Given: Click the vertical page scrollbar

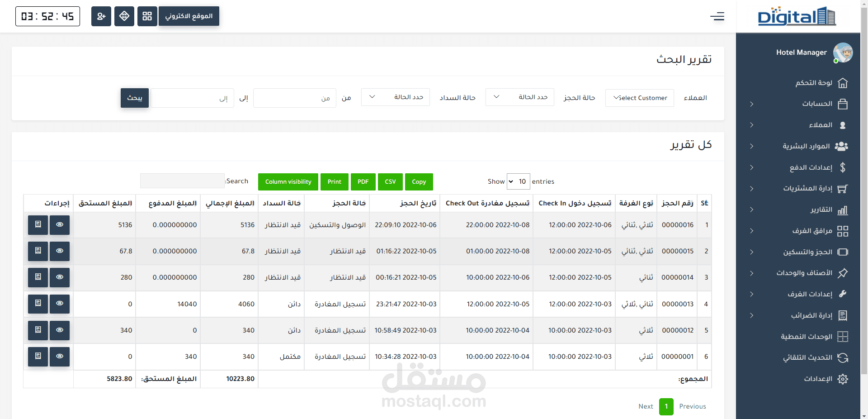Looking at the screenshot, I should click(x=864, y=190).
